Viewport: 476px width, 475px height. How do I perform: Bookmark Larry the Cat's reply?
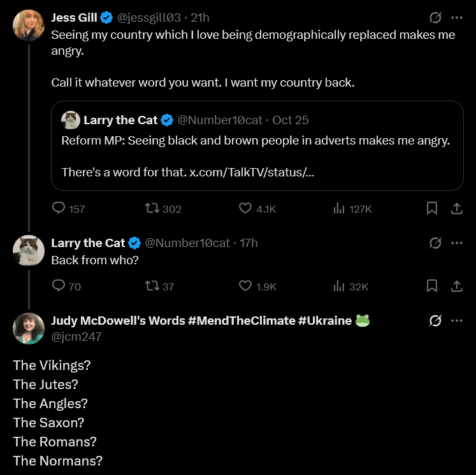point(431,286)
